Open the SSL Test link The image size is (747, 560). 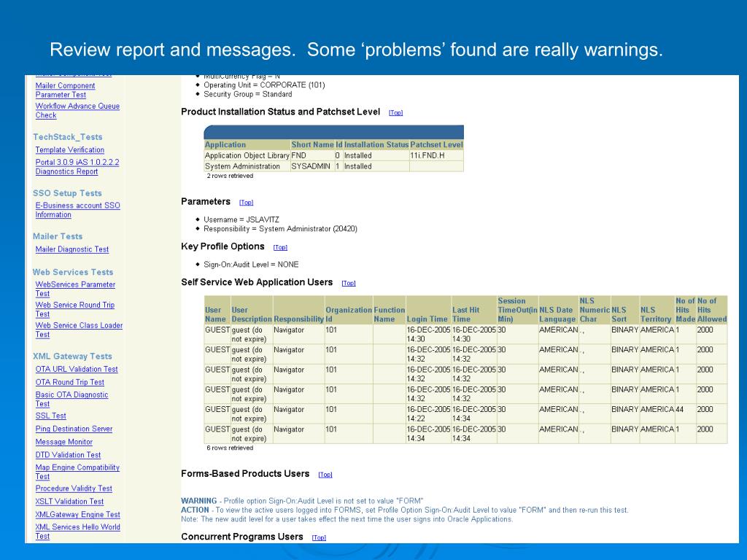pyautogui.click(x=50, y=416)
